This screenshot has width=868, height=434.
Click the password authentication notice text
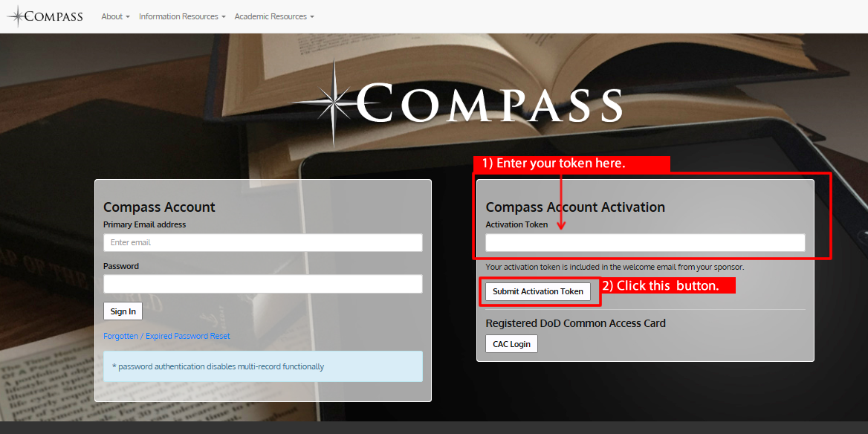coord(218,366)
